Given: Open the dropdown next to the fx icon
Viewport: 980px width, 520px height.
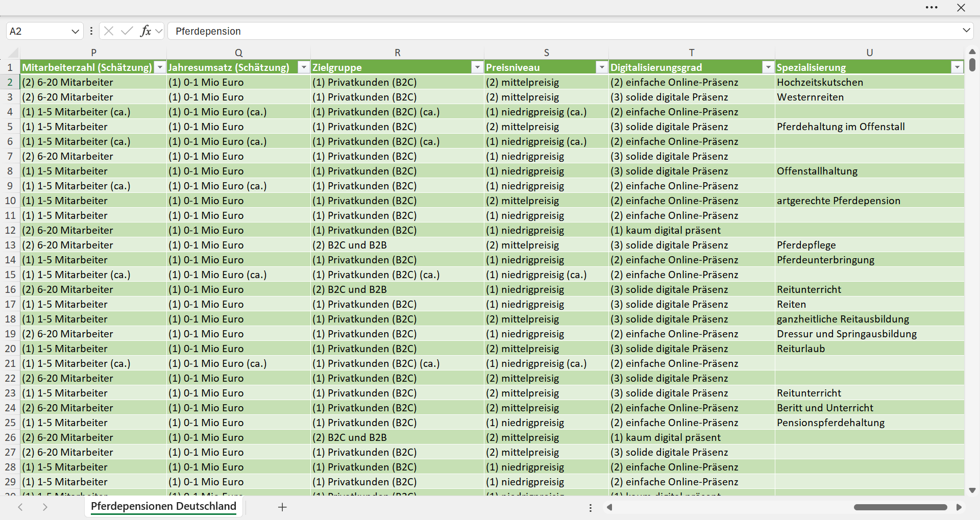Looking at the screenshot, I should 159,31.
